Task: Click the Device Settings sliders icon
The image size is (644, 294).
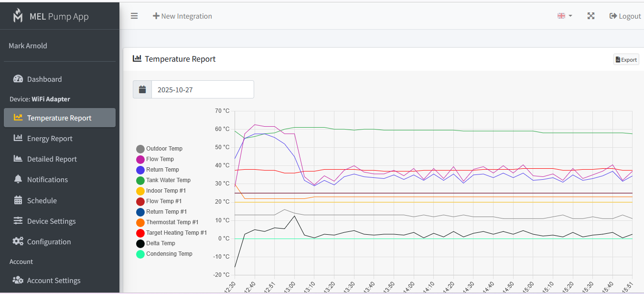Action: [x=18, y=221]
